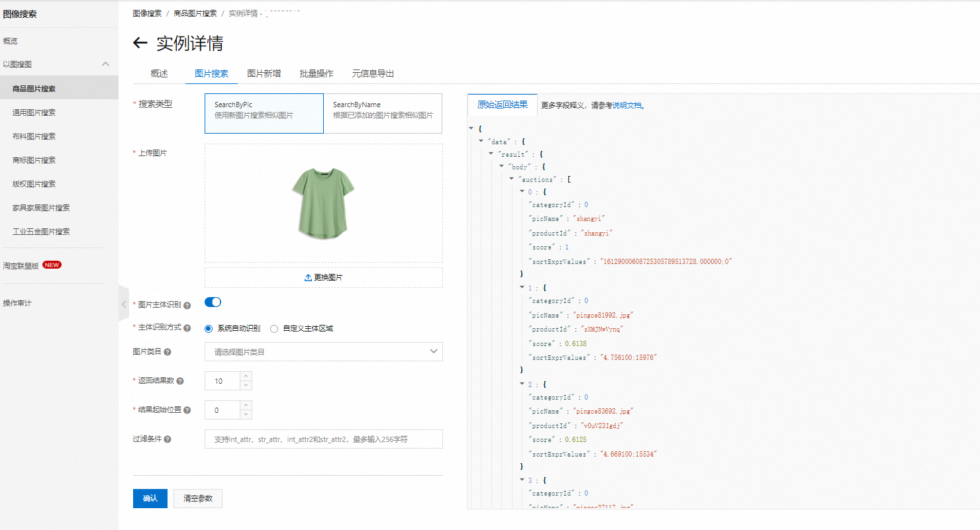Click the 过滤条件 input field

324,439
